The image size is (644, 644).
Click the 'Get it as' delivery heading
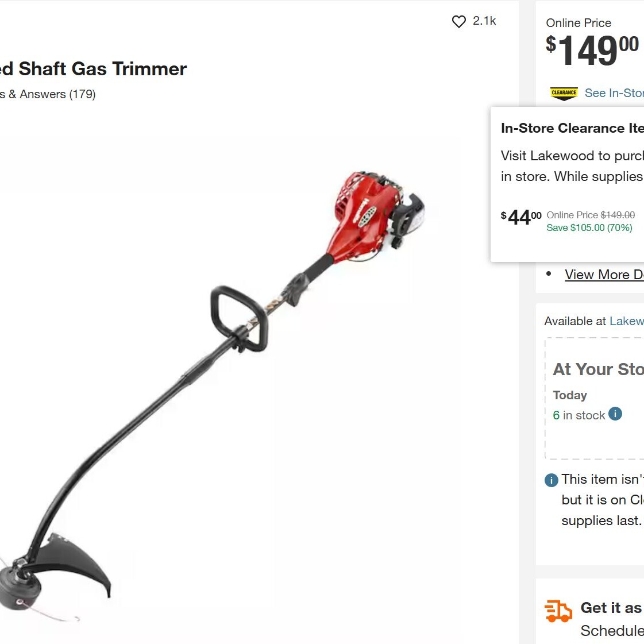612,608
